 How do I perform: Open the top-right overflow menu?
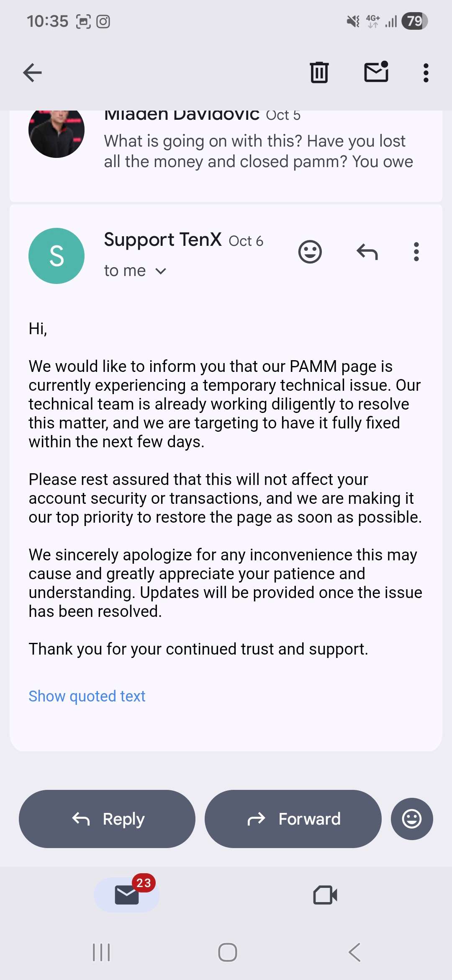coord(426,73)
